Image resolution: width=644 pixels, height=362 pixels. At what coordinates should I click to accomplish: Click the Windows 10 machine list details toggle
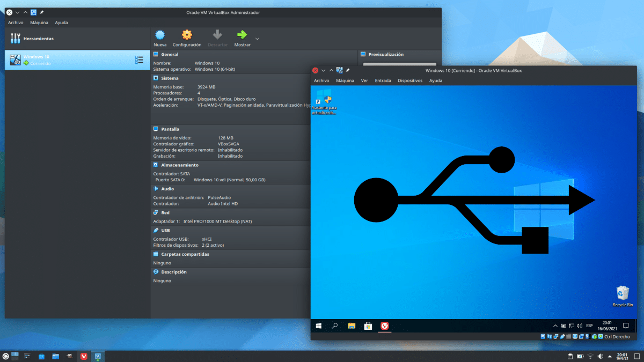(x=140, y=60)
